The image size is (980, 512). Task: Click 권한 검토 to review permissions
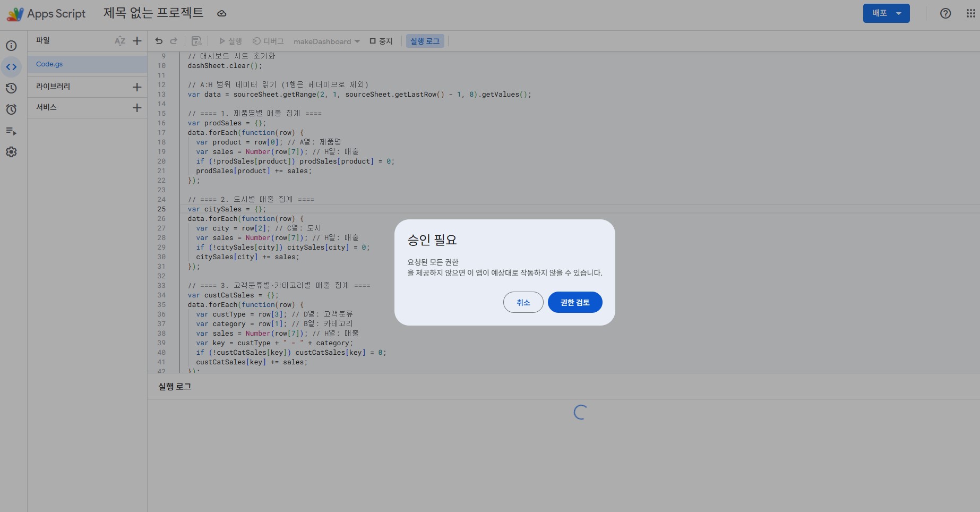coord(575,302)
